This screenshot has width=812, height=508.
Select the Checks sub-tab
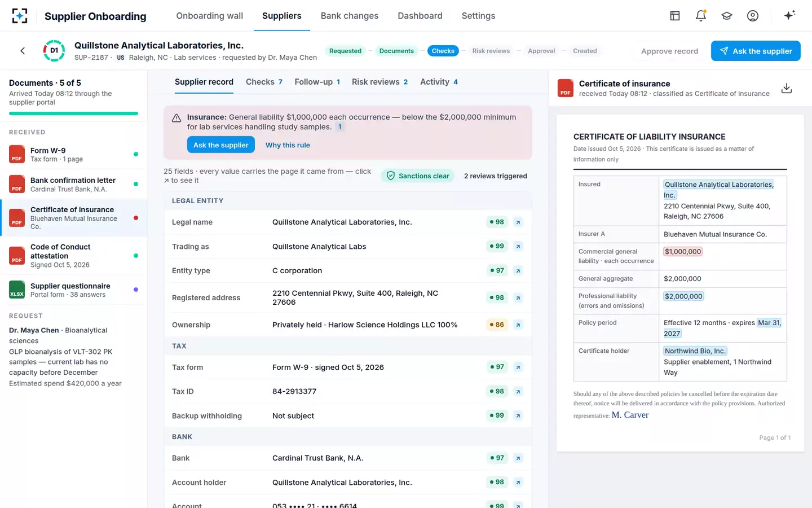(x=264, y=82)
